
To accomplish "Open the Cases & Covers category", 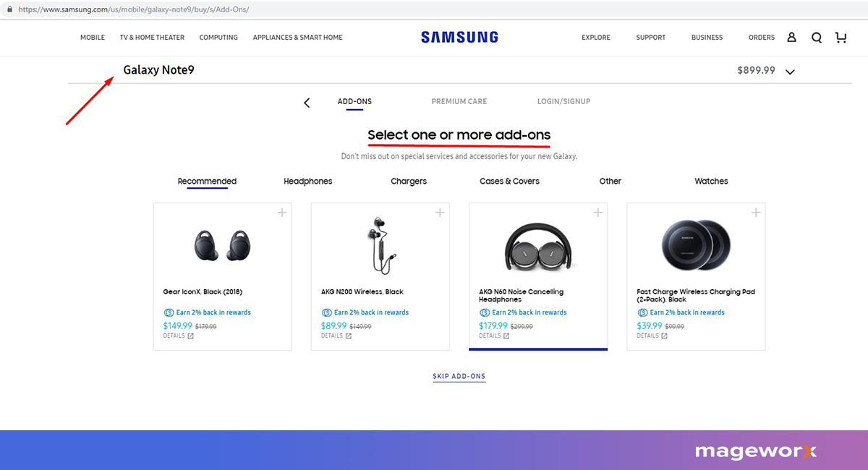I will 509,181.
